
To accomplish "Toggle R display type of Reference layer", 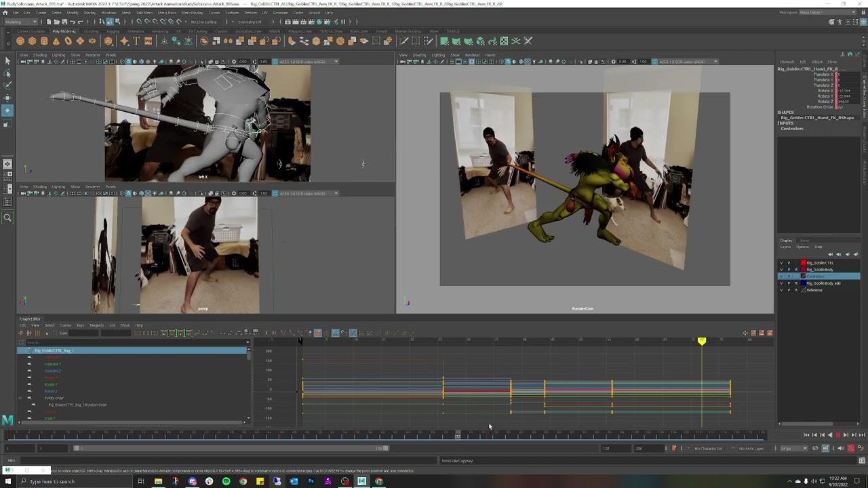I will (796, 290).
